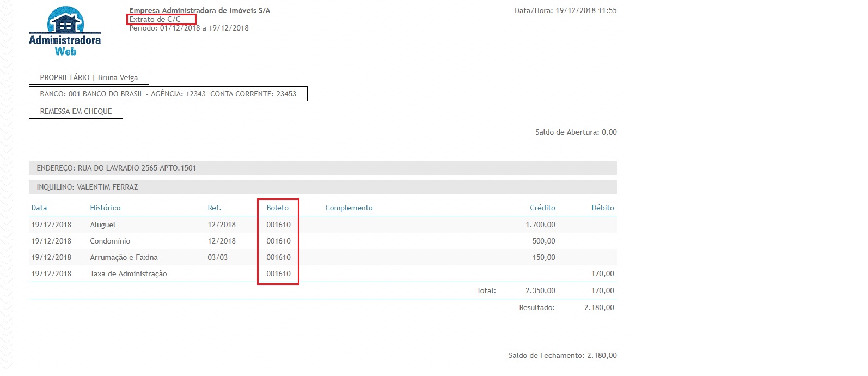Image resolution: width=868 pixels, height=376 pixels.
Task: Click the Crédito column header
Action: [542, 208]
